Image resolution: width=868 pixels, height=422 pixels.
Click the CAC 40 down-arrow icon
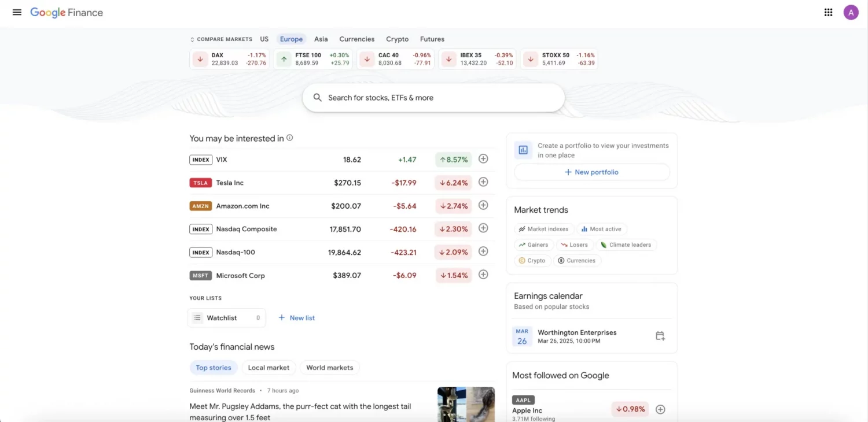(367, 59)
